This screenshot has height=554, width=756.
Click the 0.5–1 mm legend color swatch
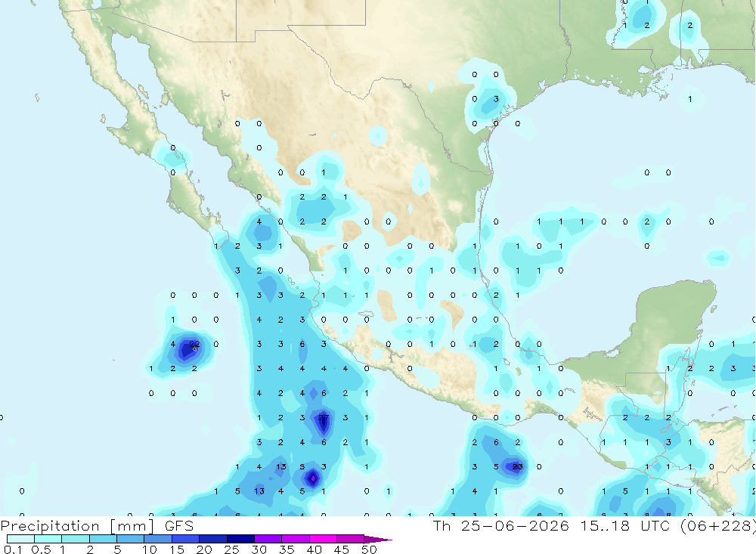pyautogui.click(x=48, y=539)
